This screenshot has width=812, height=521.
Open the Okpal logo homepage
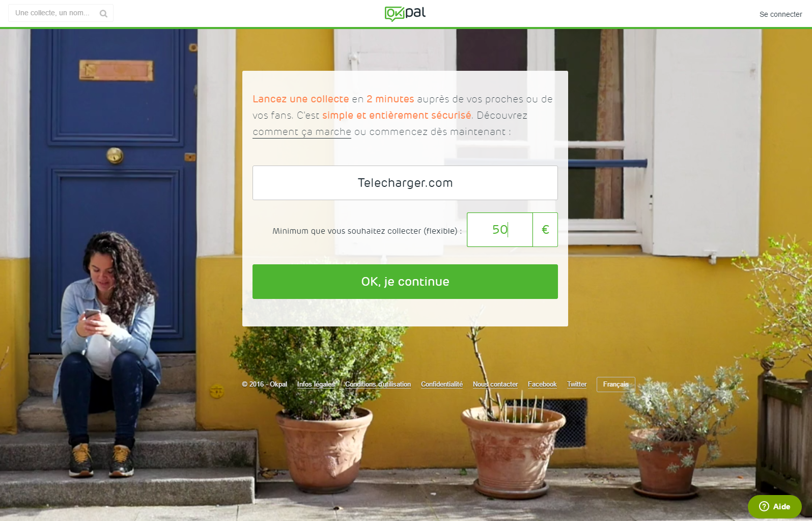pos(405,13)
